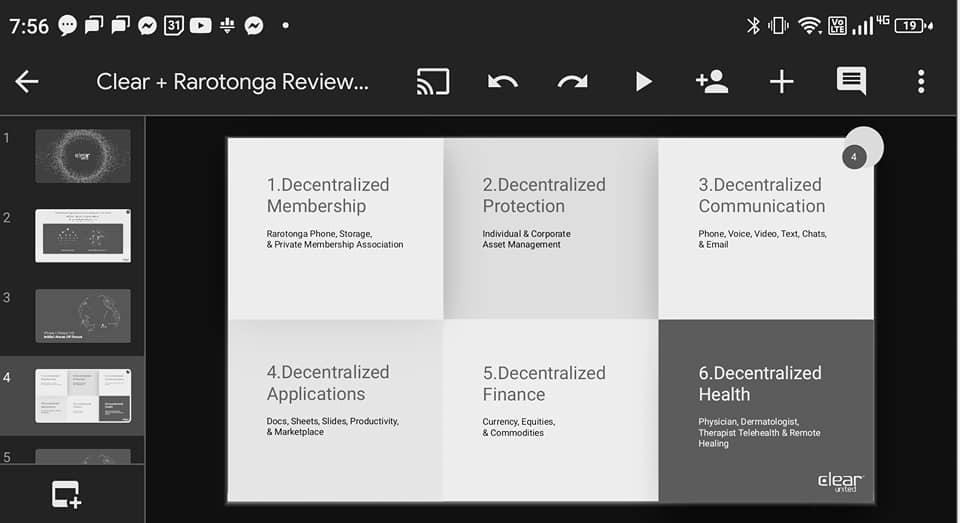The image size is (960, 523).
Task: Add a new slide from bottom-left icon
Action: click(x=67, y=494)
